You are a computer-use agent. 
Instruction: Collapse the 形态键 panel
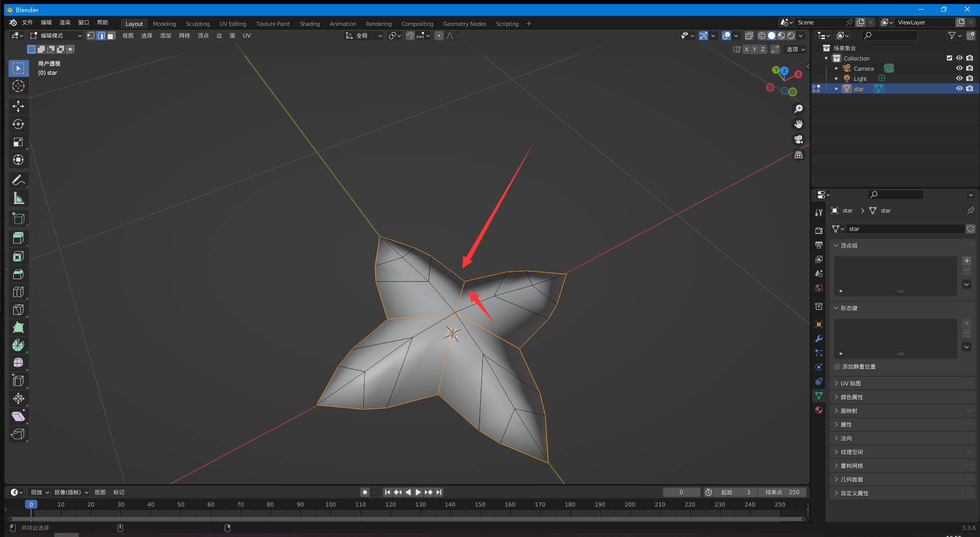[836, 308]
